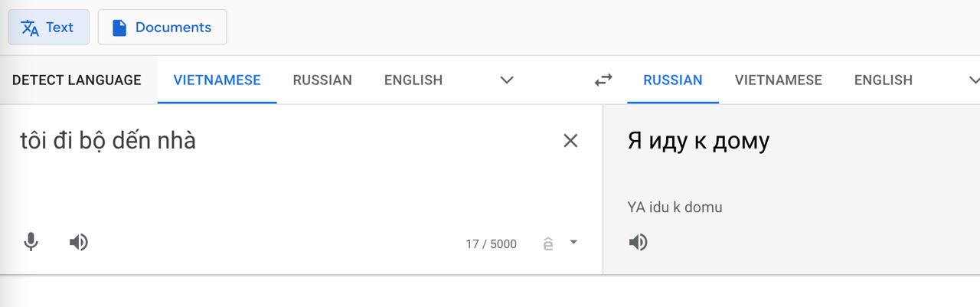Click the translate icon on the Text button
Viewport: 980px width, 307px height.
[30, 28]
